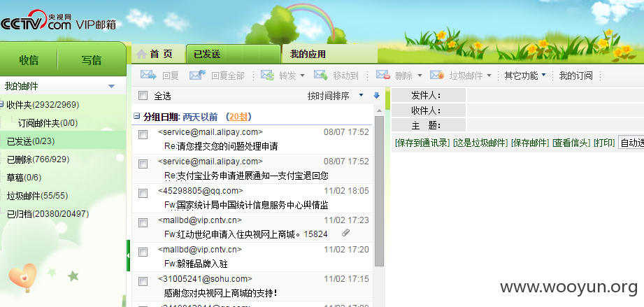Screen dimensions: 644x307
Task: Open 我的订阅 in the toolbar
Action: pyautogui.click(x=575, y=76)
